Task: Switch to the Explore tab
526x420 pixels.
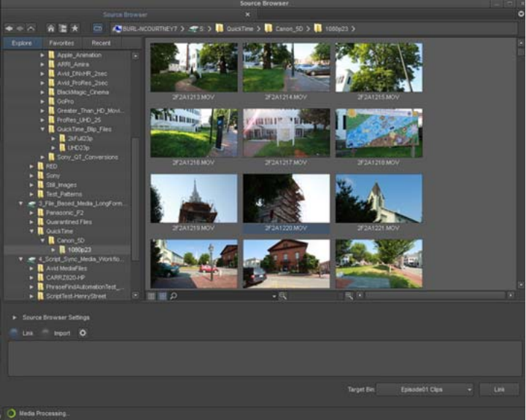Action: (x=22, y=43)
